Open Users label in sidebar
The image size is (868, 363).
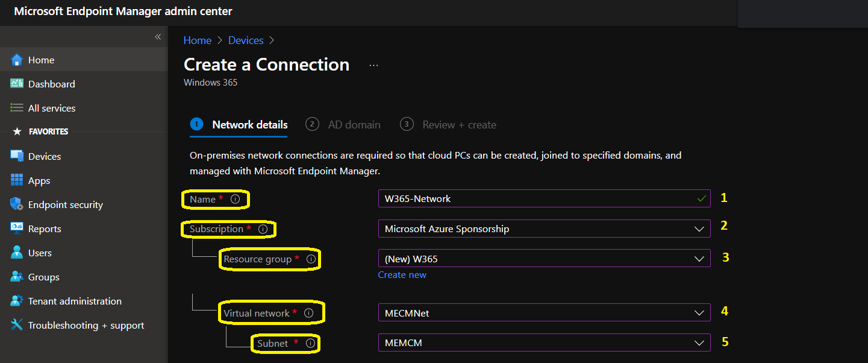point(40,253)
